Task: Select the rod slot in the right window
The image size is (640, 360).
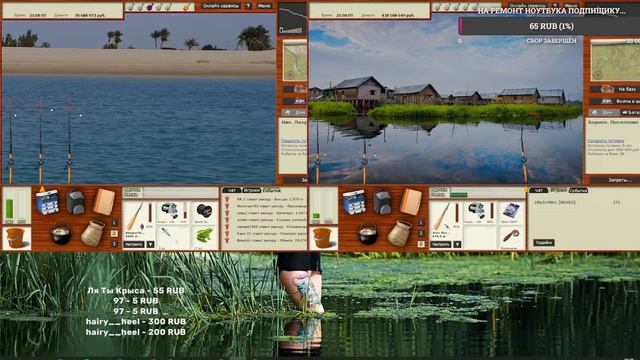Action: pos(446,220)
